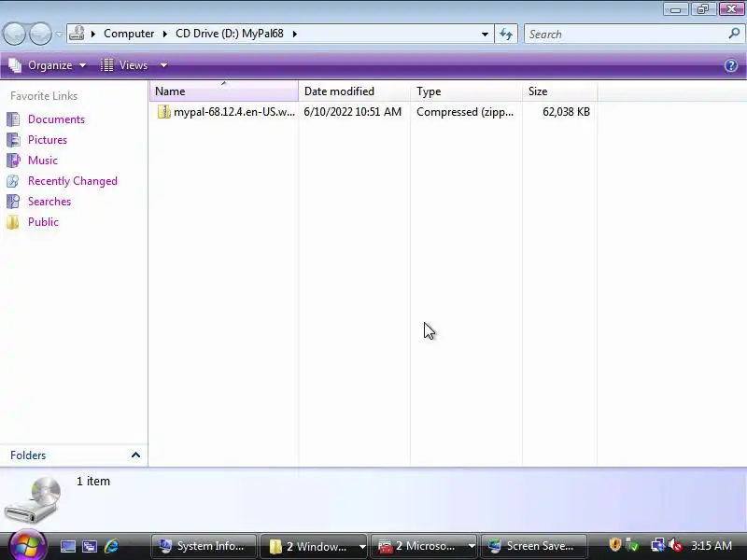The image size is (747, 560).
Task: Click the Music icon in sidebar
Action: coord(13,160)
